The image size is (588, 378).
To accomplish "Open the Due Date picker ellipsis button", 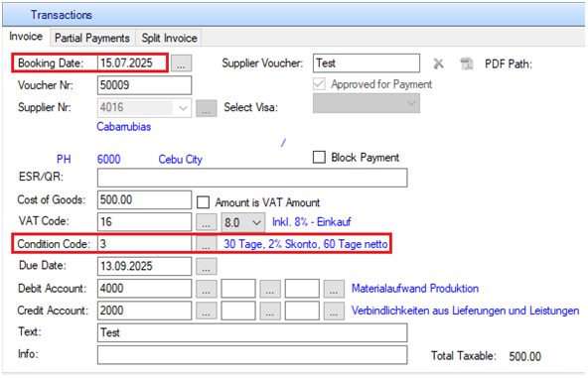I will tap(207, 266).
